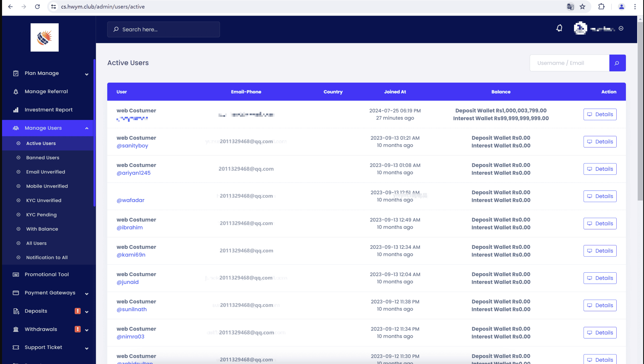Open the @ariyan1245 user link
Screen dimensions: 644x364
(133, 173)
